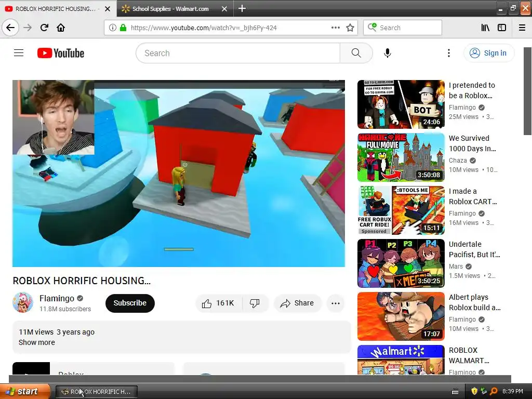Click the browser forward arrow

(28, 28)
